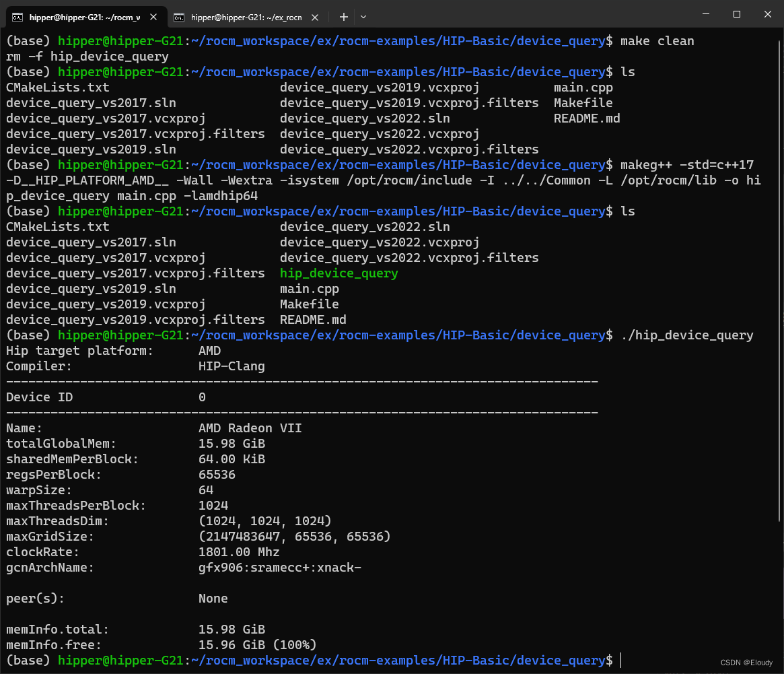Click the Device ID value 0
Screen dimensions: 784x674
202,397
